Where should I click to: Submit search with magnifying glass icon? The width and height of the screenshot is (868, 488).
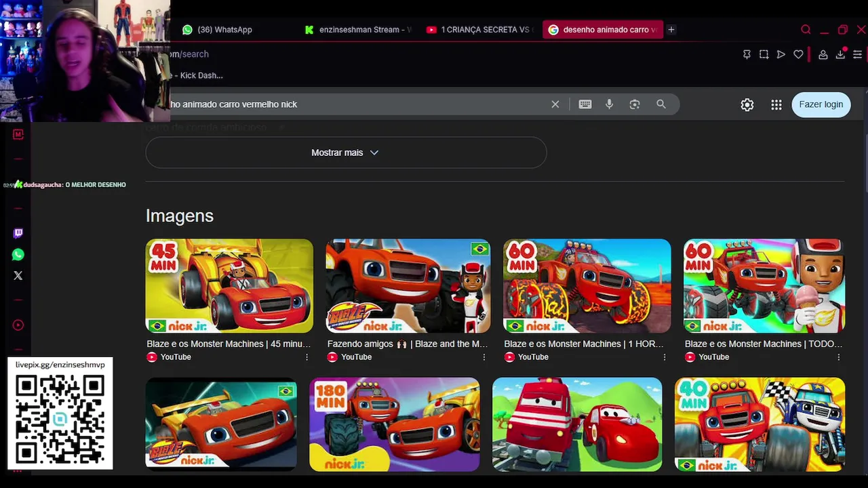tap(661, 104)
